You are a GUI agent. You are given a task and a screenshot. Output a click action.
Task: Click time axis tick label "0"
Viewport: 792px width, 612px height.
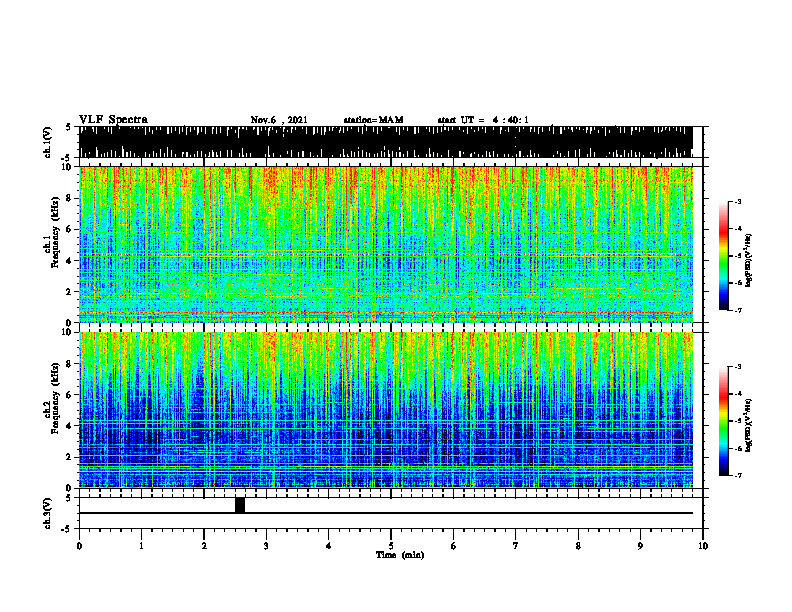tap(79, 546)
